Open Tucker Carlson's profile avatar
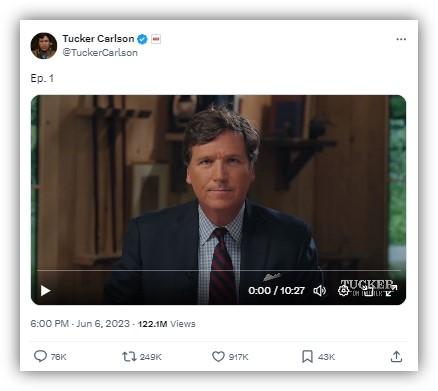The height and width of the screenshot is (391, 438). tap(44, 46)
